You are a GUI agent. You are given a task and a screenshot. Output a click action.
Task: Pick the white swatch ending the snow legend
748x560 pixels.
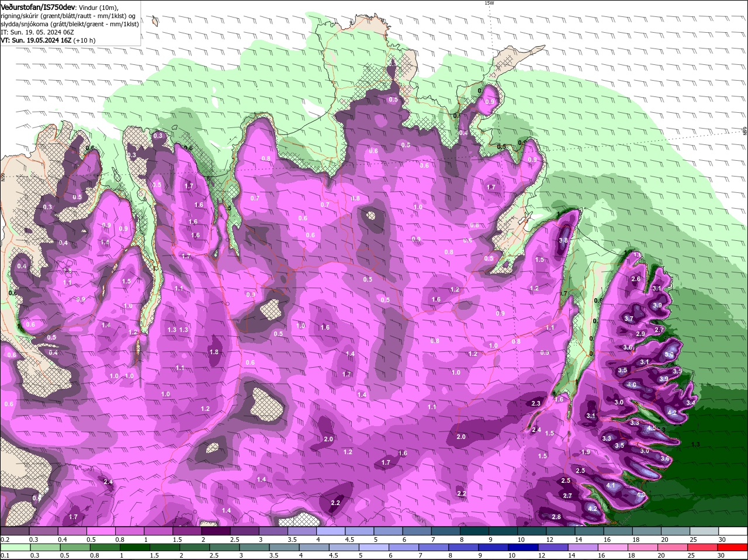(733, 531)
